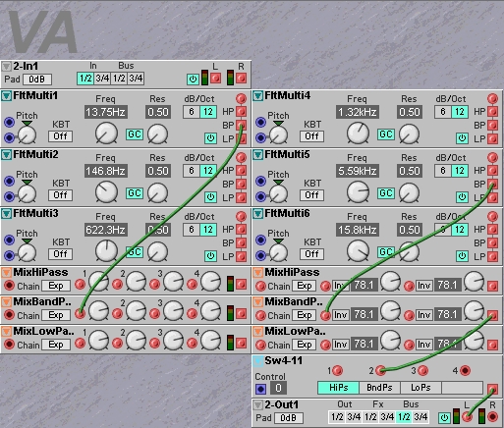
Task: Click the power icon on 2-Out1
Action: coord(444,417)
